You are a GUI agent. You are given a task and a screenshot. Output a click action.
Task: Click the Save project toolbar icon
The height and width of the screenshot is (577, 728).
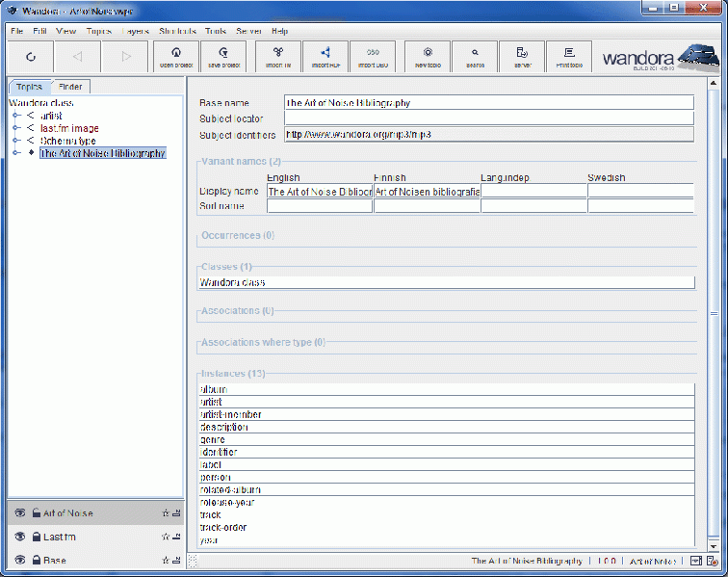pyautogui.click(x=223, y=57)
